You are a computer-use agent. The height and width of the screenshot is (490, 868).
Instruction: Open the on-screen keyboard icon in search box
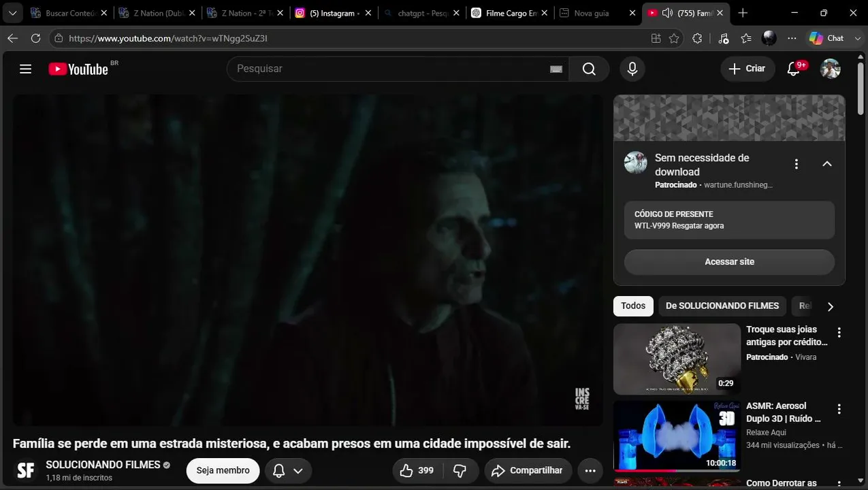[x=556, y=69]
